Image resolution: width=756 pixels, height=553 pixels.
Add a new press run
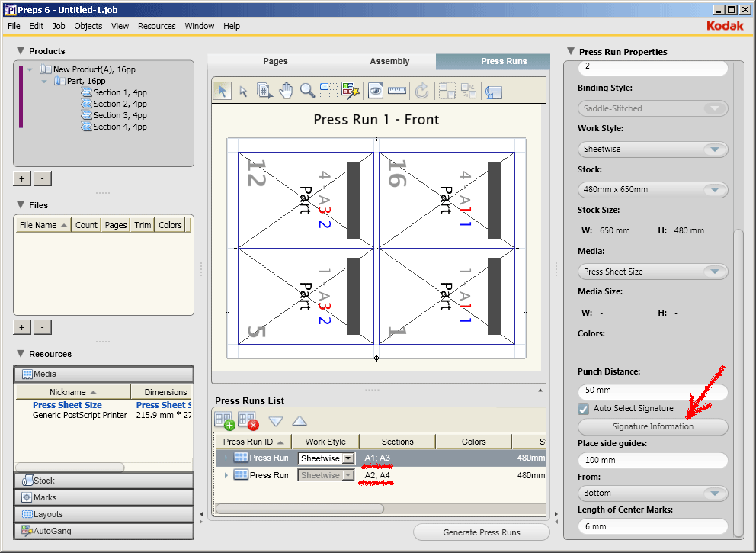pos(225,421)
